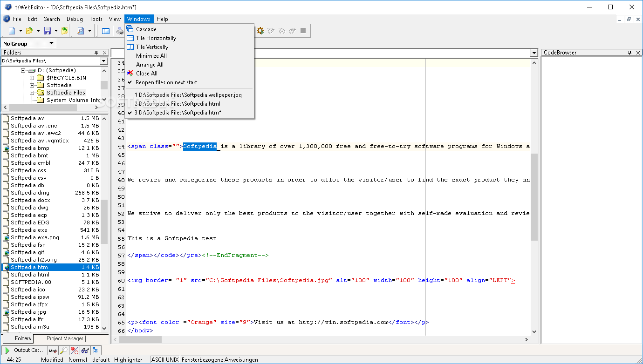The image size is (643, 364).
Task: Click the Tile Vertically icon in menu
Action: pyautogui.click(x=130, y=47)
